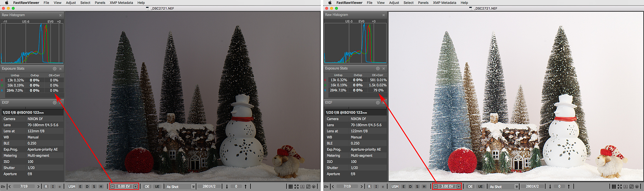This screenshot has height=191, width=644.
Task: Click fullscreen icon in left window toolbar
Action: (296, 186)
